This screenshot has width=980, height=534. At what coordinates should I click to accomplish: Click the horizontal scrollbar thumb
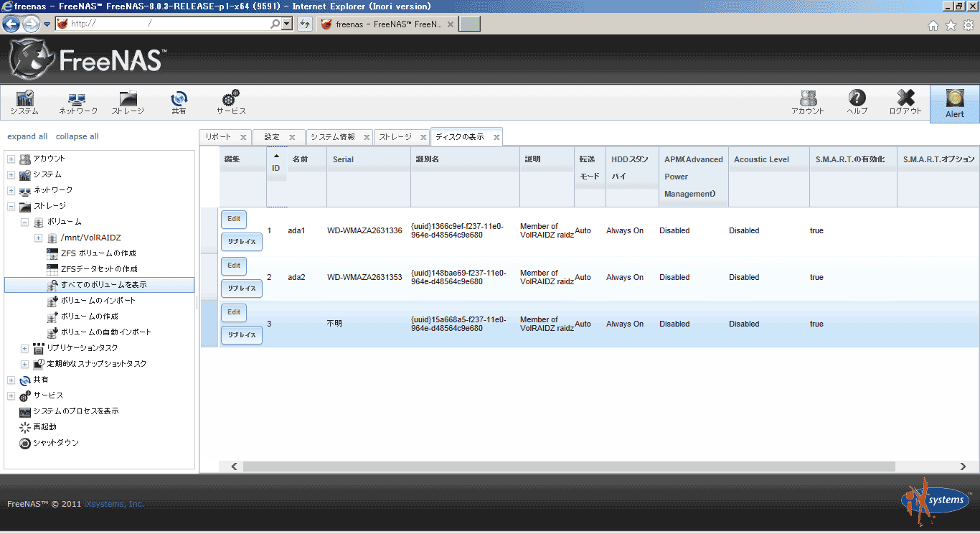click(569, 467)
